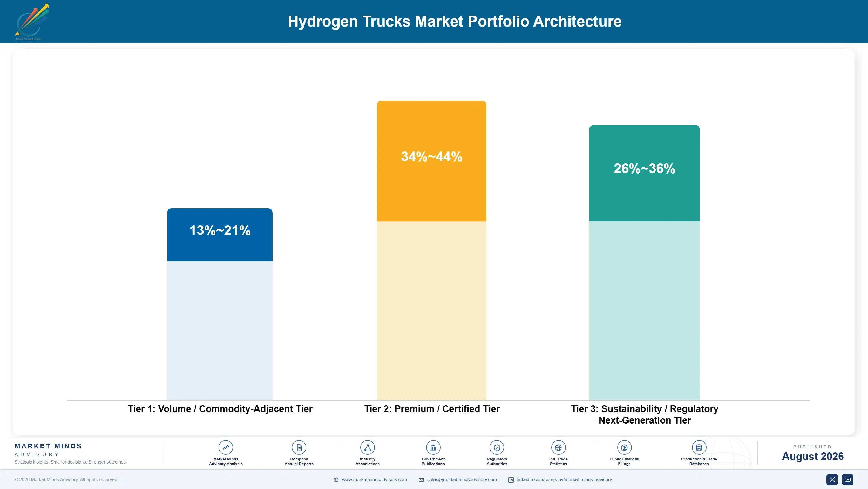Click 'Tier 1: Volume / Commodity-Adjacent Tier' label
The image size is (868, 489).
click(220, 409)
